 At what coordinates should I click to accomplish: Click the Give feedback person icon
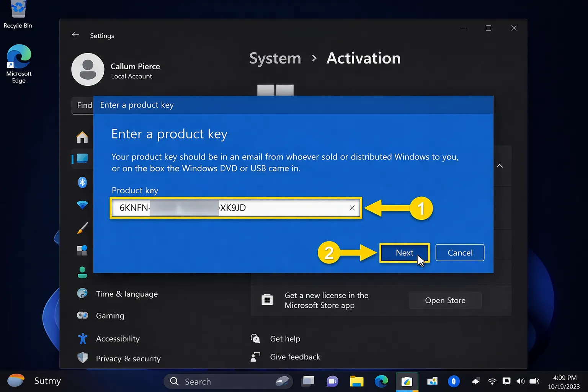pos(255,357)
